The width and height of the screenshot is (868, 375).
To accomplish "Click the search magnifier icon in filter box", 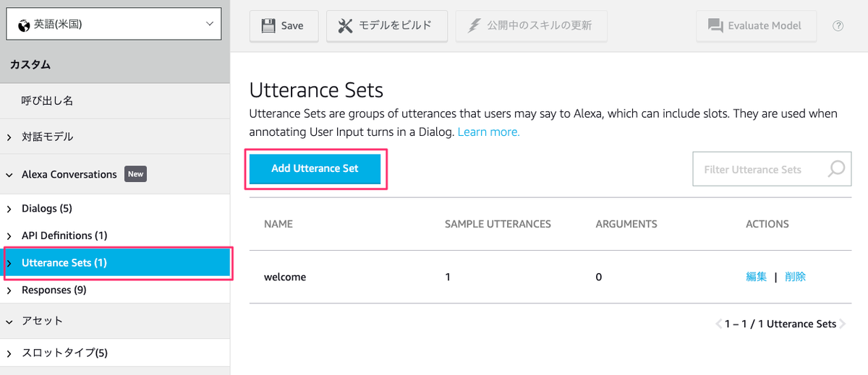I will click(x=836, y=169).
